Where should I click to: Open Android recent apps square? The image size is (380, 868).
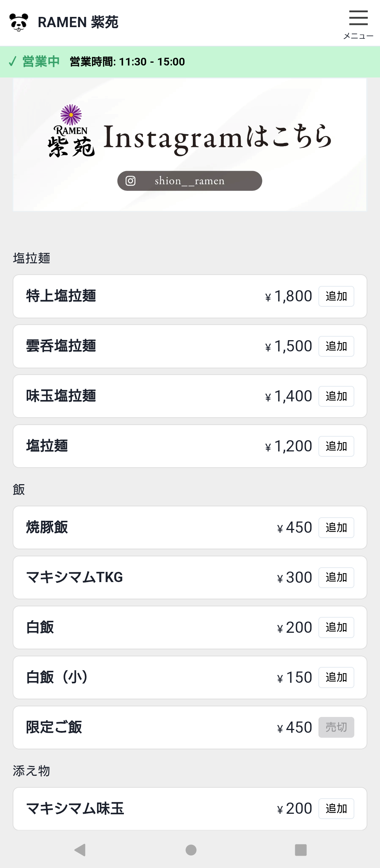click(300, 850)
